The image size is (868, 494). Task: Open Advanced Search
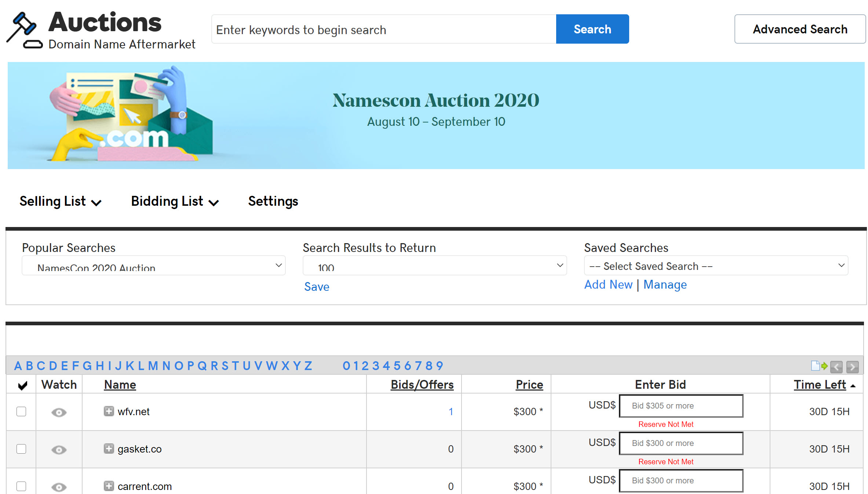[x=800, y=29]
